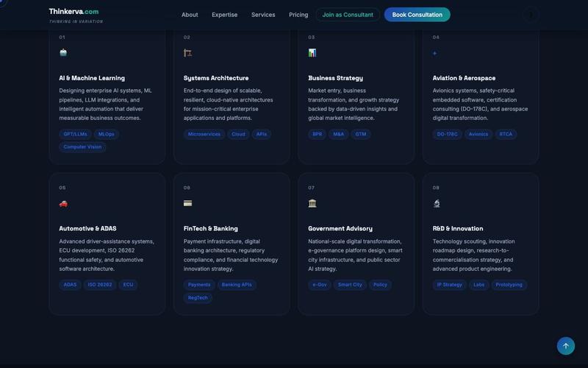588x368 pixels.
Task: Click the ADAS tag
Action: click(70, 285)
